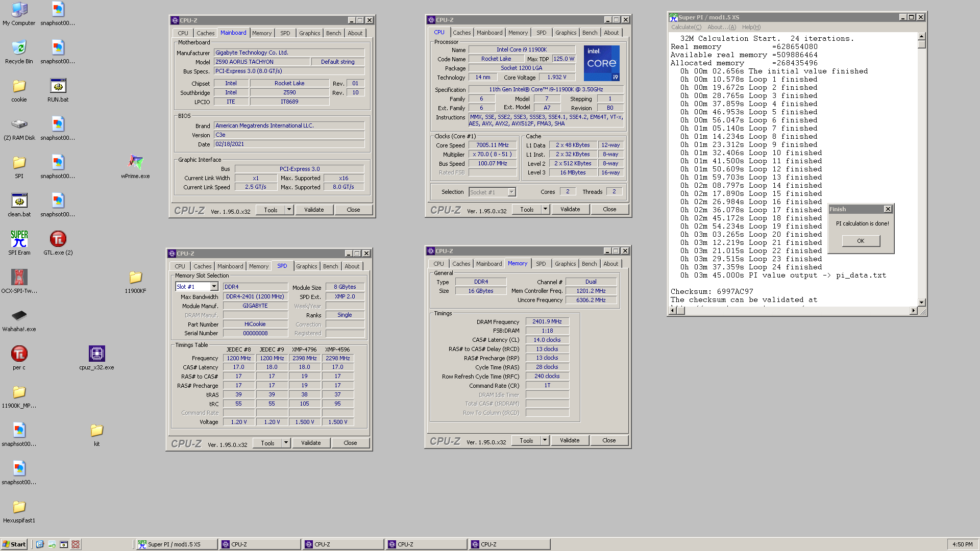Viewport: 980px width, 551px height.
Task: Click OK in the Finish dialog
Action: coord(861,241)
